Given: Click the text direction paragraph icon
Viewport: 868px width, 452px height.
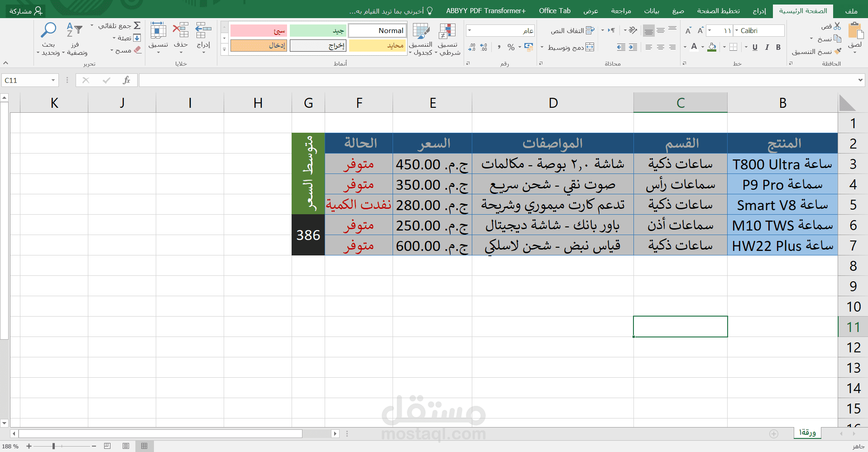Looking at the screenshot, I should [612, 30].
